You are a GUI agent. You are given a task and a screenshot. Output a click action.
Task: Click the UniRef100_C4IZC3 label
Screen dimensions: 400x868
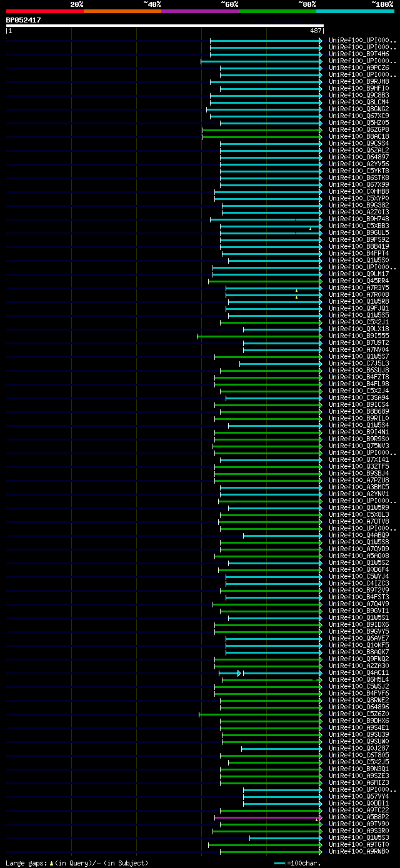coord(359,584)
